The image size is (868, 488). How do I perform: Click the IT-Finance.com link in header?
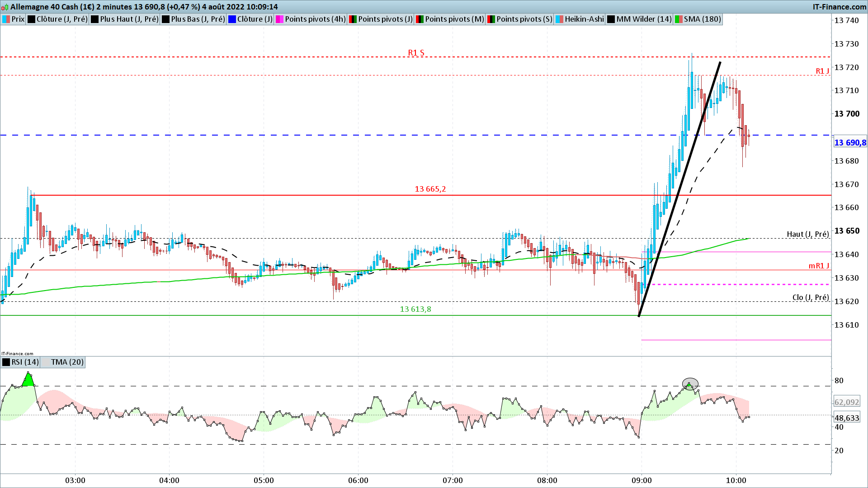[839, 7]
